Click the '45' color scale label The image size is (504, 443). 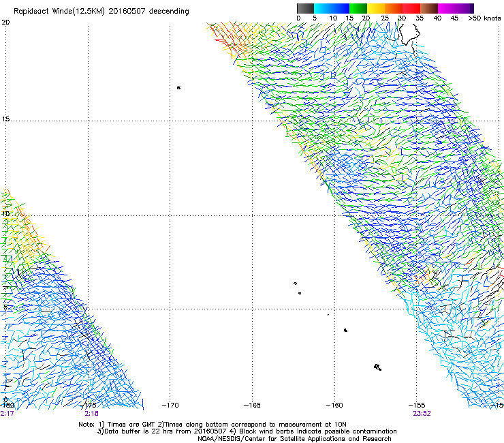click(454, 18)
